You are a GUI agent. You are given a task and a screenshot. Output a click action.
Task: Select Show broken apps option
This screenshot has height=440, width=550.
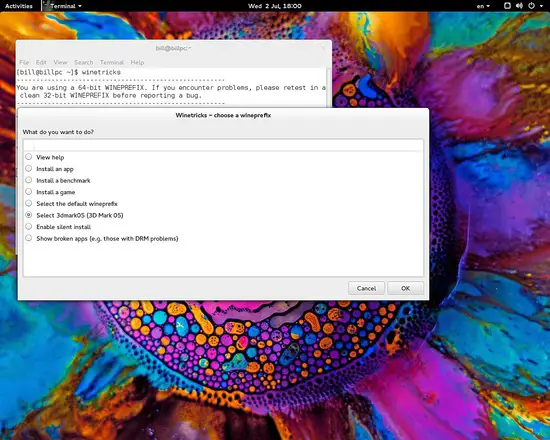coord(29,238)
